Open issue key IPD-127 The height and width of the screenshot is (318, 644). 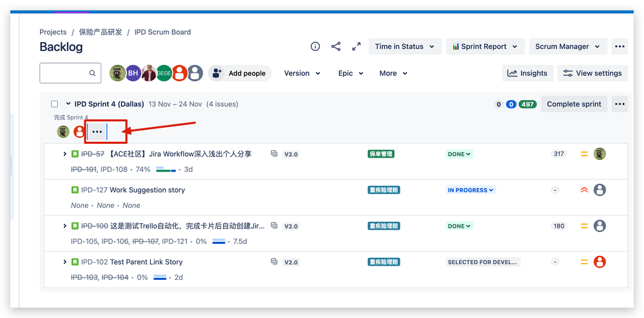click(95, 190)
